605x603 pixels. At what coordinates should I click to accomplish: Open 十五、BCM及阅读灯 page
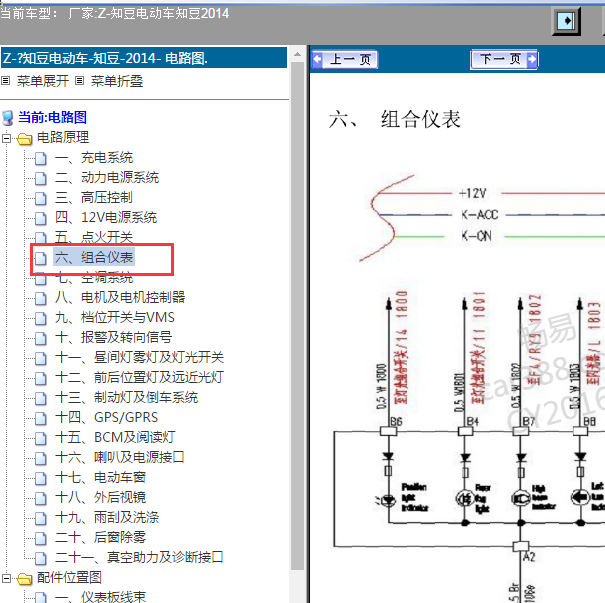(x=115, y=438)
